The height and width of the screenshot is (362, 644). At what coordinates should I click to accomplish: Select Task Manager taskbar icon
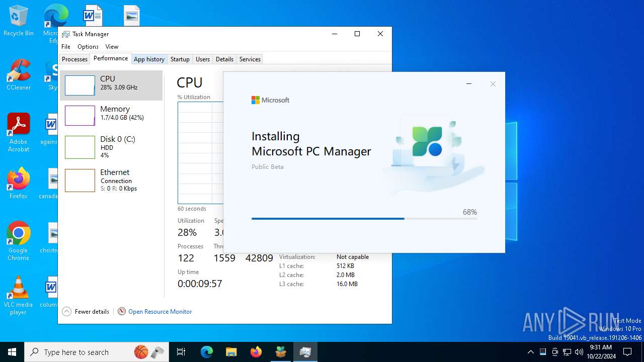(305, 352)
